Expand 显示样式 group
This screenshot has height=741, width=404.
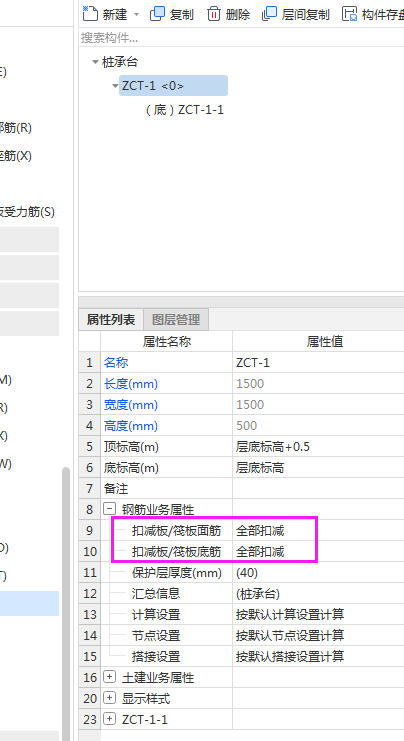tap(109, 698)
